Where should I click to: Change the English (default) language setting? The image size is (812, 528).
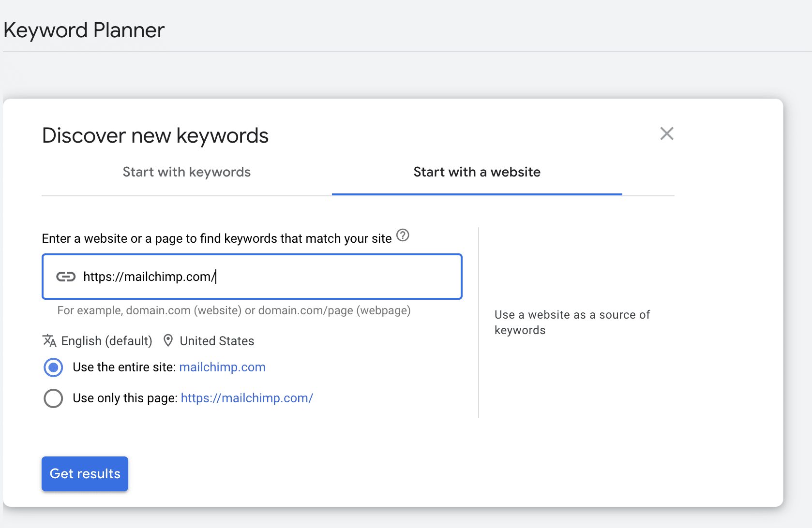coord(106,341)
